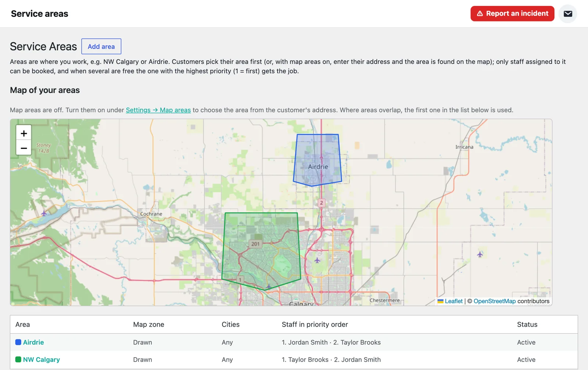This screenshot has width=588, height=370.
Task: Open the Airdrie area link in table
Action: click(x=33, y=342)
